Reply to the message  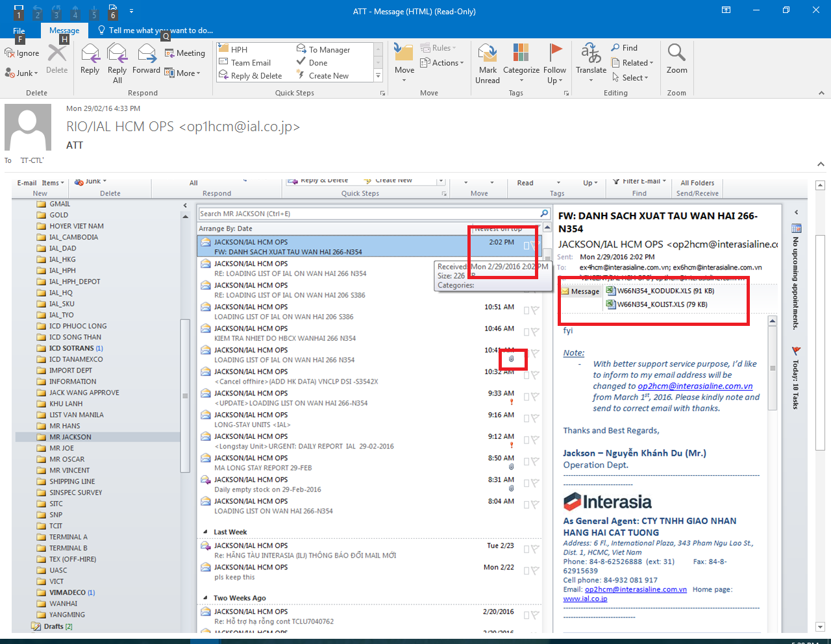point(90,60)
